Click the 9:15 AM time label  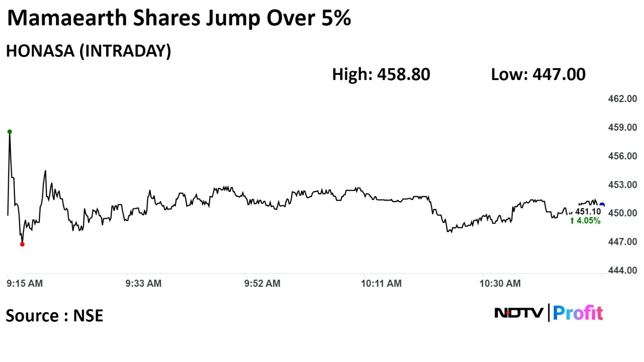(x=25, y=284)
